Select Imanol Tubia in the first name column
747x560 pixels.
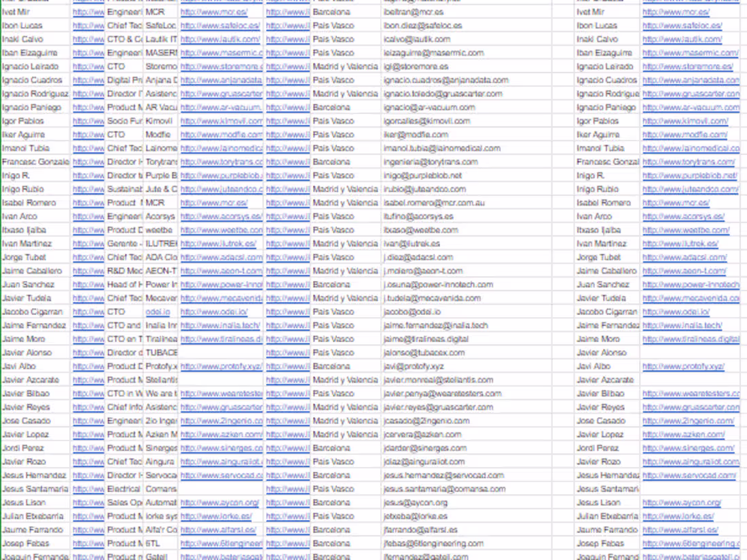pyautogui.click(x=26, y=149)
